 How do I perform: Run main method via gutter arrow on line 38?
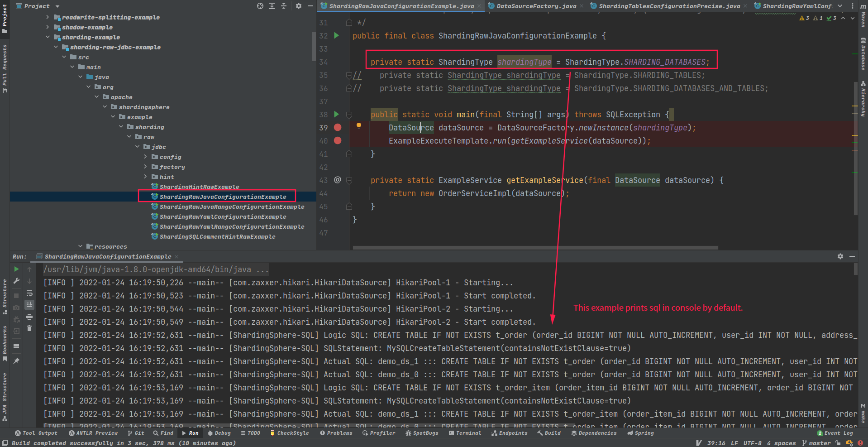point(336,114)
